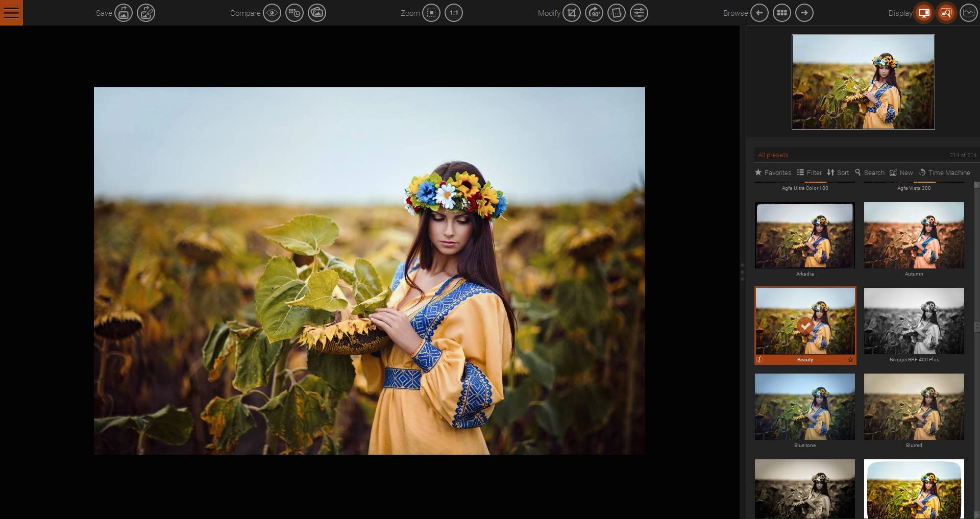Apply the Blurred preset thumbnail
Screen dimensions: 980x519
(914, 407)
